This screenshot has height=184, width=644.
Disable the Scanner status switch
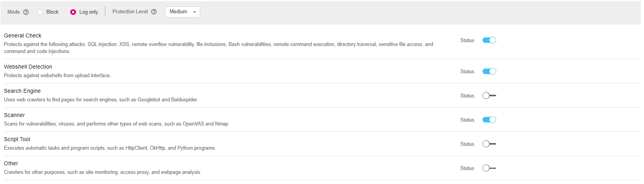(489, 120)
